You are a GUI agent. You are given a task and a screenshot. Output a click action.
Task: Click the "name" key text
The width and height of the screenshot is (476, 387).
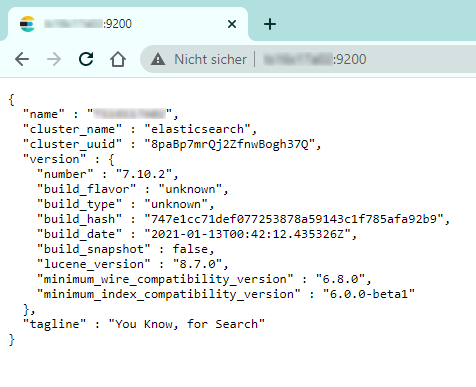pyautogui.click(x=44, y=114)
